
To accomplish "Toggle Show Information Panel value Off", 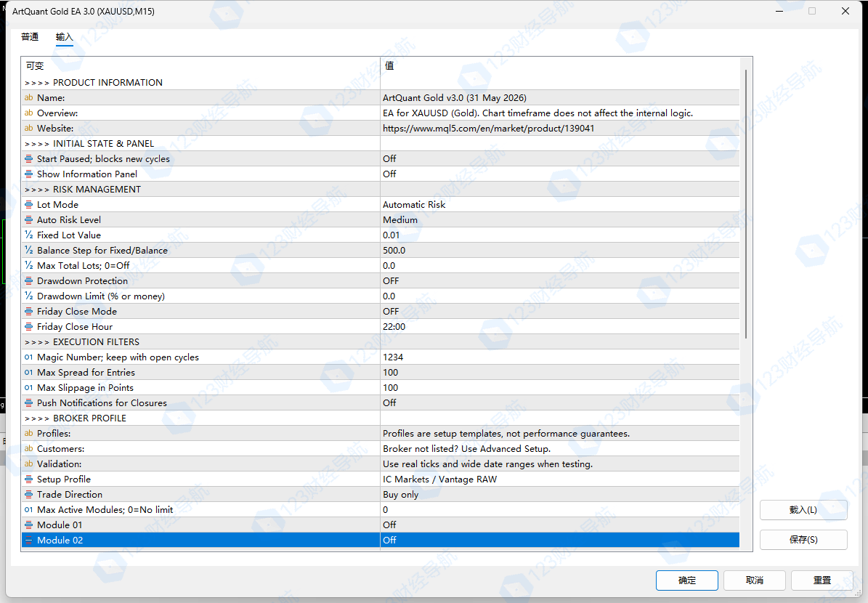I will pos(560,174).
